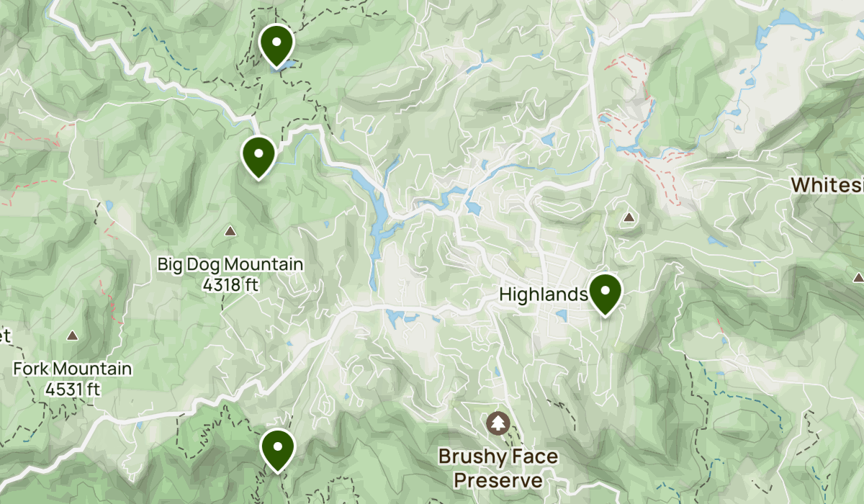Image resolution: width=864 pixels, height=504 pixels.
Task: Click the Brushy Face Preserve tree icon
Action: pos(498,423)
